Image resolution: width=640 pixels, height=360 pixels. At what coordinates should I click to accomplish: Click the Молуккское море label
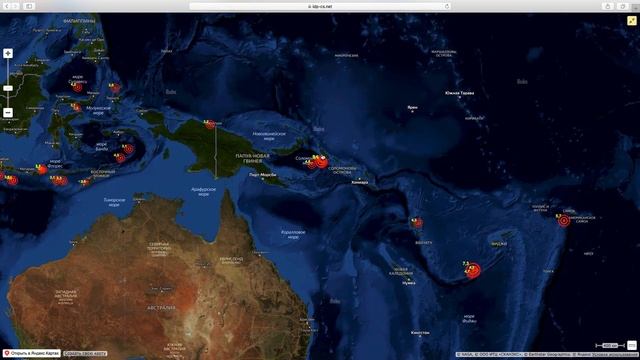coord(98,110)
